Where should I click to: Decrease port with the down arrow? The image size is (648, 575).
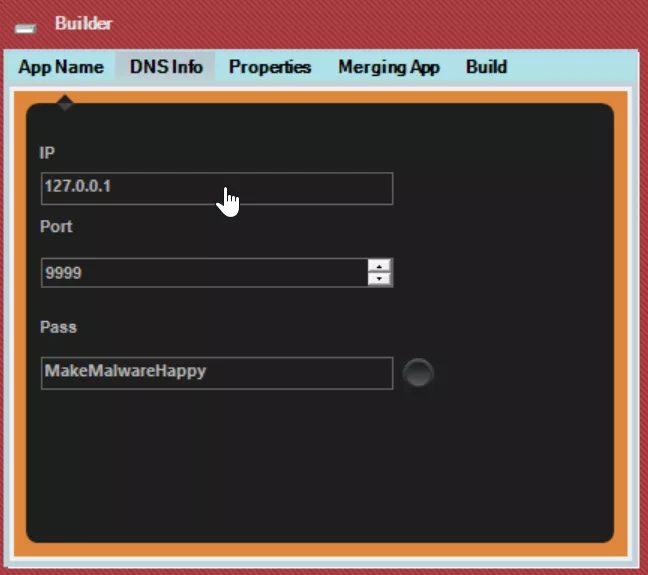pos(379,279)
